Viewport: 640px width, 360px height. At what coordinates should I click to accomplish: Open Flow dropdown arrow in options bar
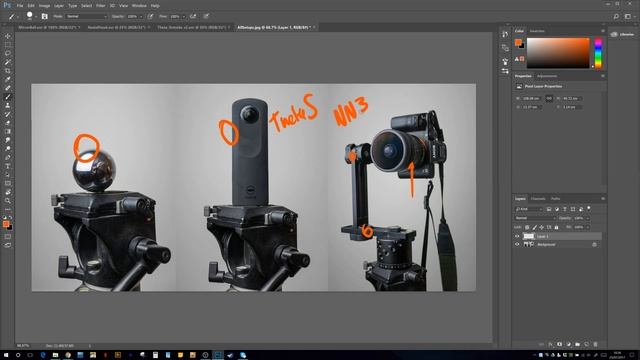point(183,17)
